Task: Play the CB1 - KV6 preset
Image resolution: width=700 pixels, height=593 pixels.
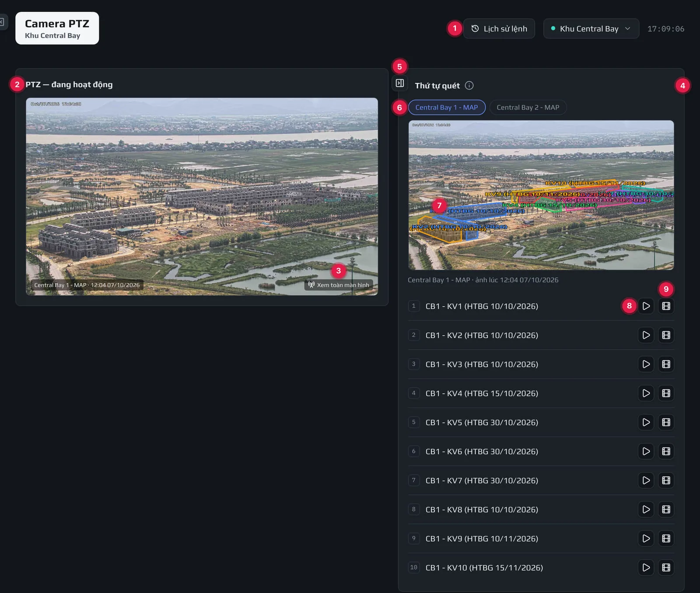Action: click(646, 451)
